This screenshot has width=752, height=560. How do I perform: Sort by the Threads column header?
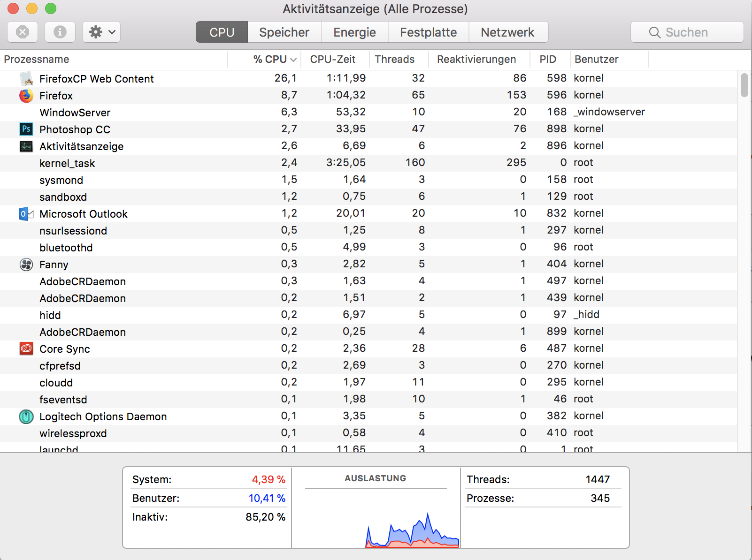click(x=399, y=60)
